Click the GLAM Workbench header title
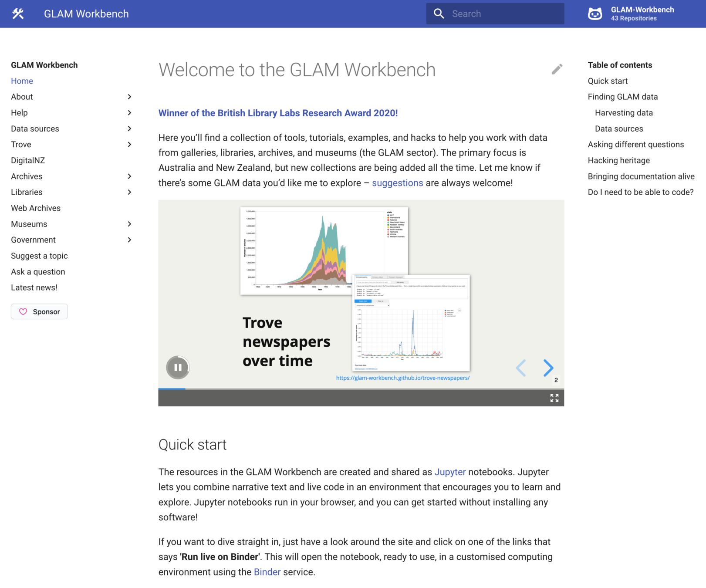706x588 pixels. [x=86, y=14]
